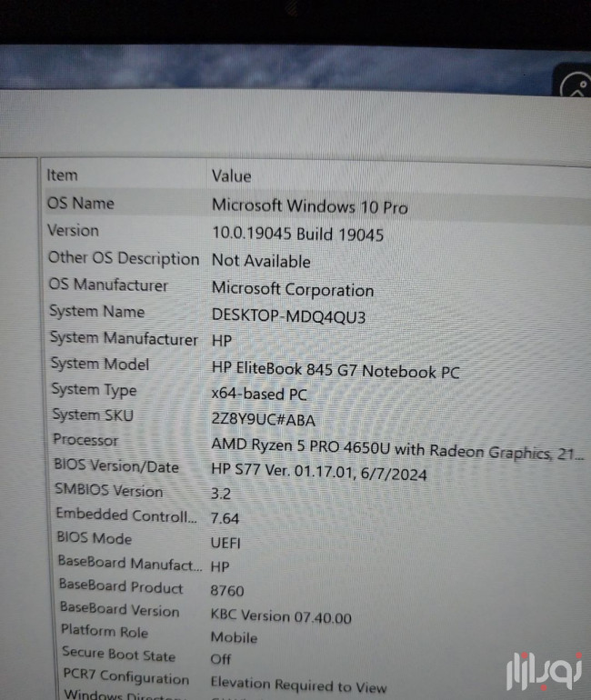Select the OS Name row
This screenshot has height=700, width=591.
coord(81,204)
